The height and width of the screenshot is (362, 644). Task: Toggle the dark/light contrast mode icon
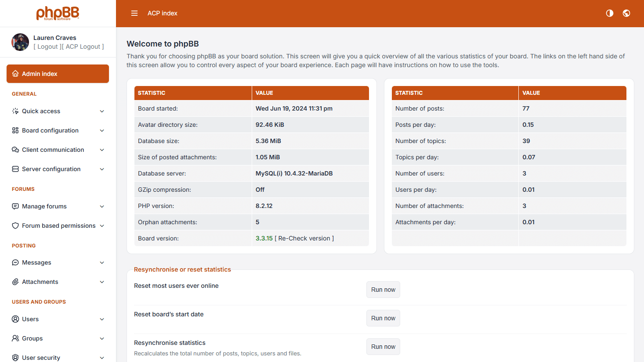610,13
